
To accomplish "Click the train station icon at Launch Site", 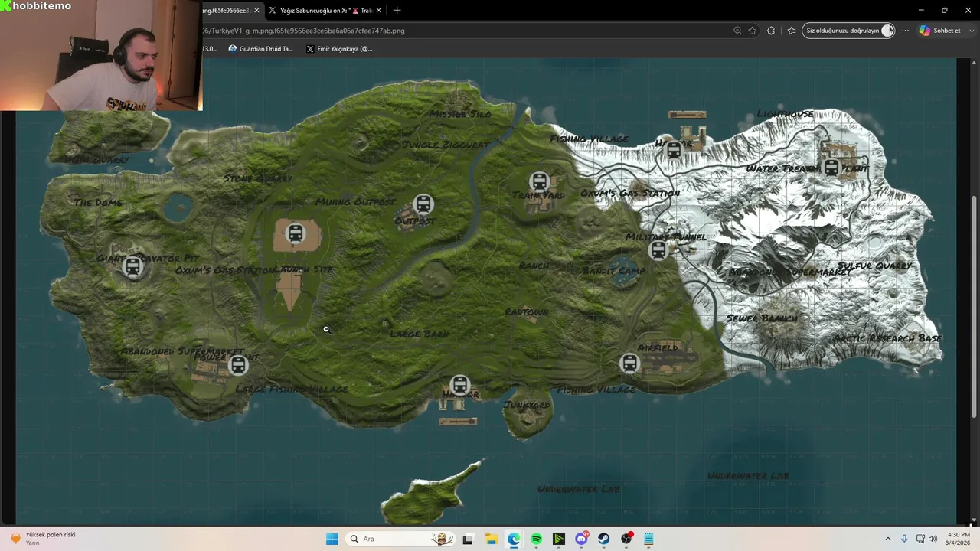I will click(295, 233).
